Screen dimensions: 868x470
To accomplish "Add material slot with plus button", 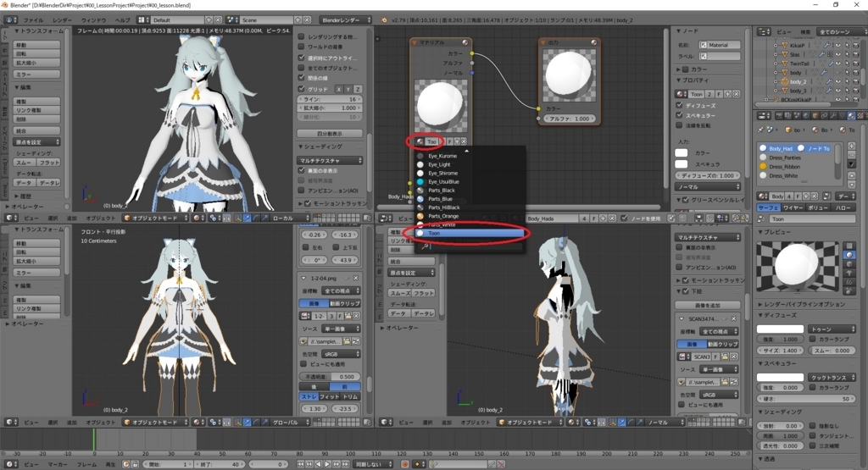I will click(851, 147).
